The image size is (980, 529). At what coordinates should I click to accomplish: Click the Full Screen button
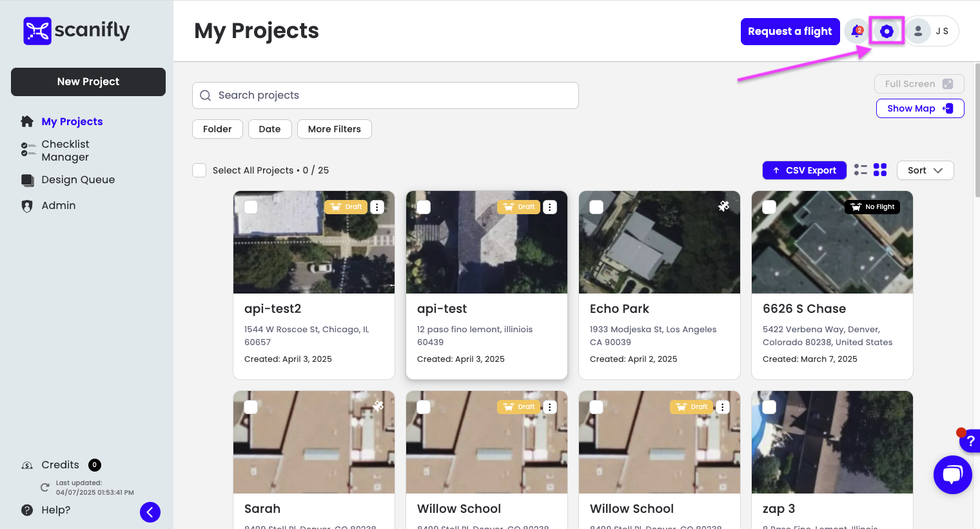click(919, 84)
